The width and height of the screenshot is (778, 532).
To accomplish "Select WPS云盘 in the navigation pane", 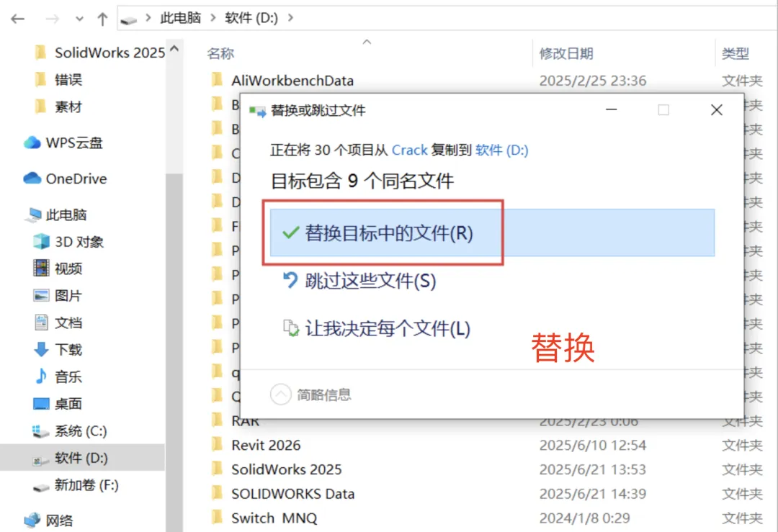I will [x=63, y=143].
